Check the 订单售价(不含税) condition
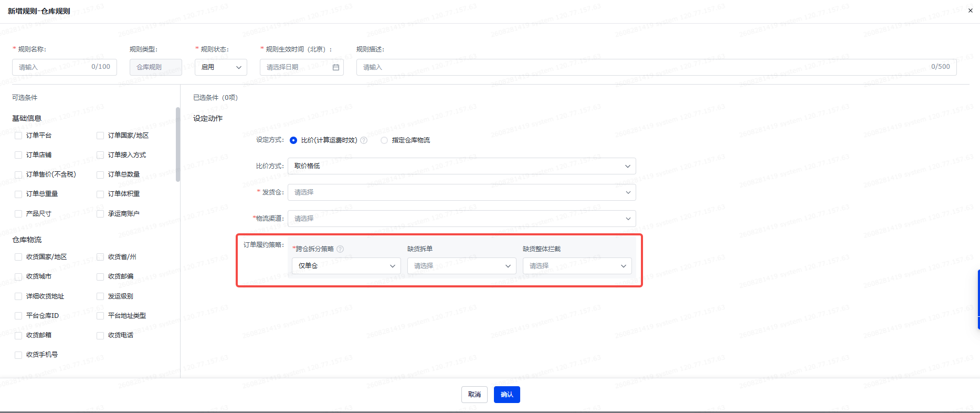 (18, 174)
